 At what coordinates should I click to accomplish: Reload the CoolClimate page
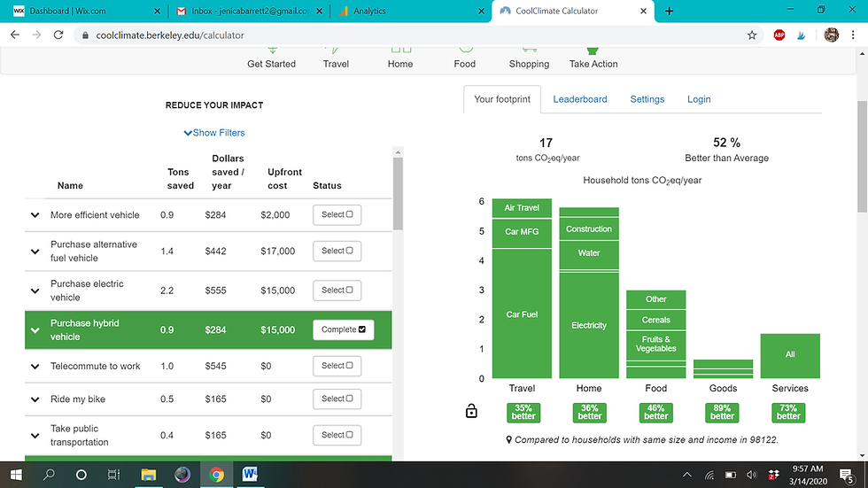58,35
